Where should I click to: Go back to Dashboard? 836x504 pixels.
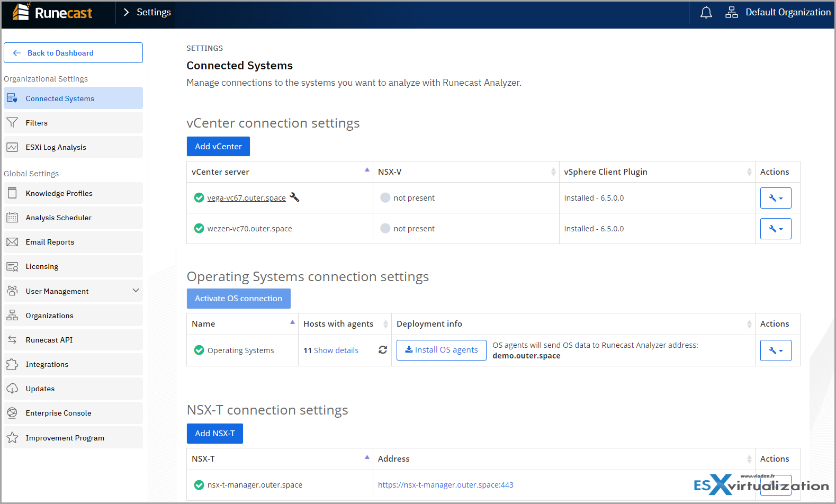(x=73, y=53)
